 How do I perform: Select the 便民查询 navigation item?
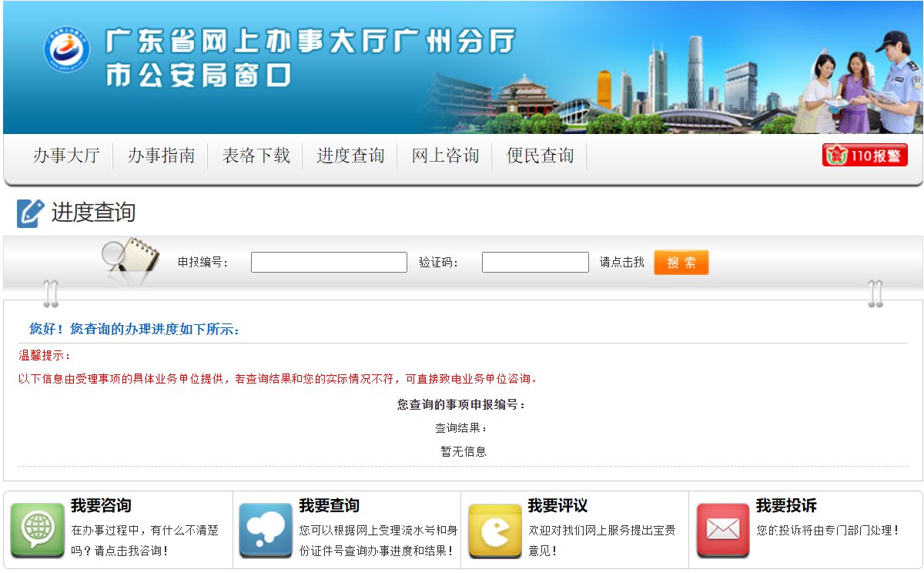coord(540,156)
